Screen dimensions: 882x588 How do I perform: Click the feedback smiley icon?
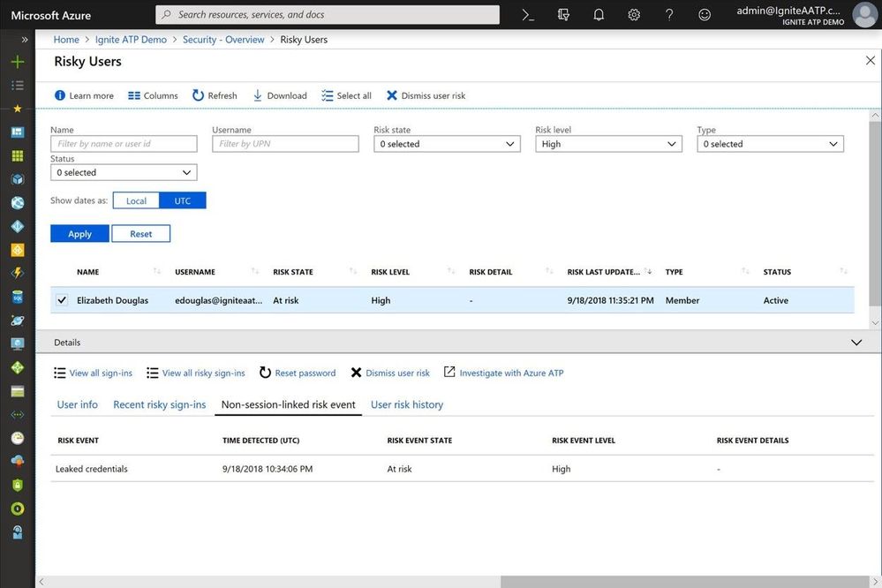click(x=705, y=15)
